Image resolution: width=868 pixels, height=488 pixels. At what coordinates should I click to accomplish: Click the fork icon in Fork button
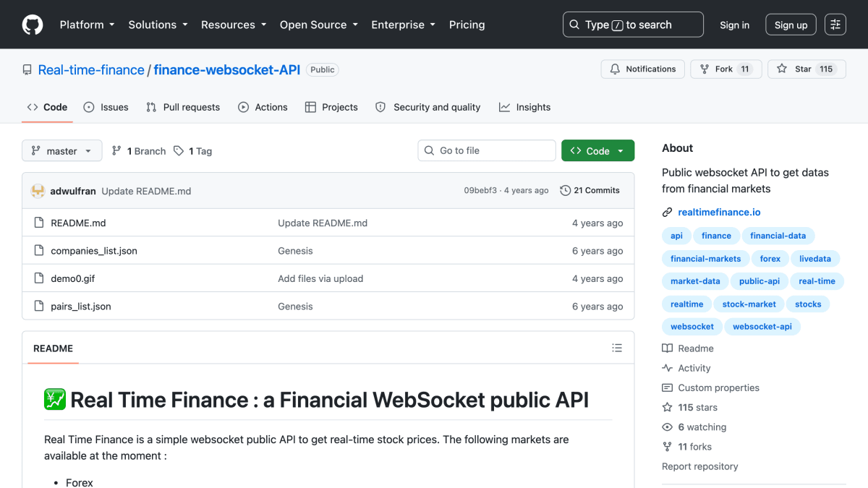click(704, 69)
